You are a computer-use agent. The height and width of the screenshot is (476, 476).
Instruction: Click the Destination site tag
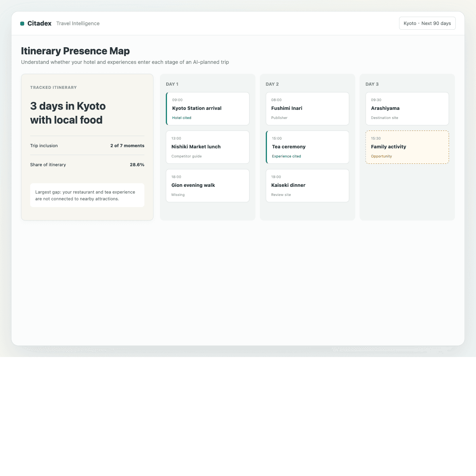coord(384,118)
